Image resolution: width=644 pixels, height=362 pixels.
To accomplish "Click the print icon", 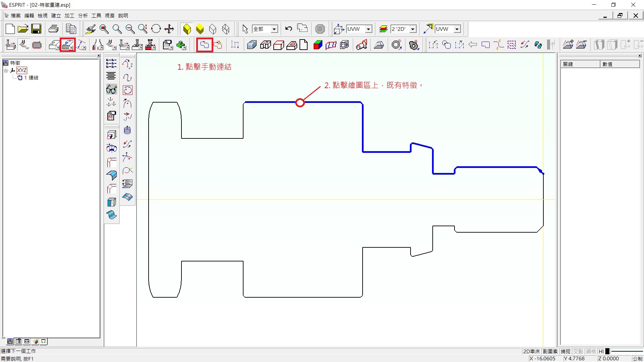I will coord(53,29).
